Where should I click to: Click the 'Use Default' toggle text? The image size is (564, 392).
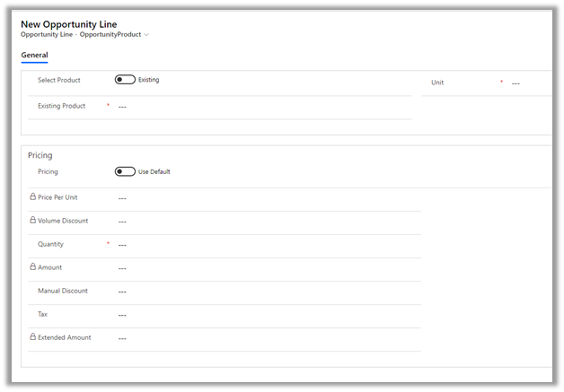click(x=154, y=171)
